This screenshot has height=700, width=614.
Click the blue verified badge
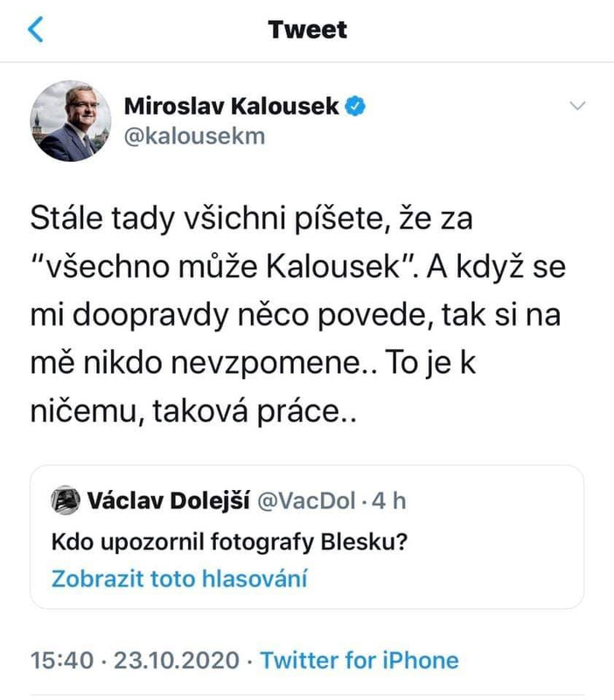(356, 106)
